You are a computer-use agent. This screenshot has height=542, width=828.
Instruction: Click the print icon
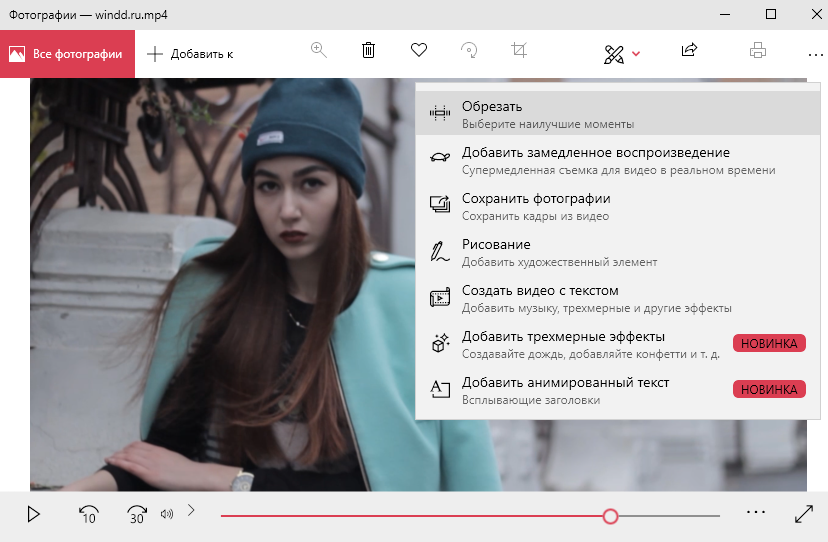758,50
